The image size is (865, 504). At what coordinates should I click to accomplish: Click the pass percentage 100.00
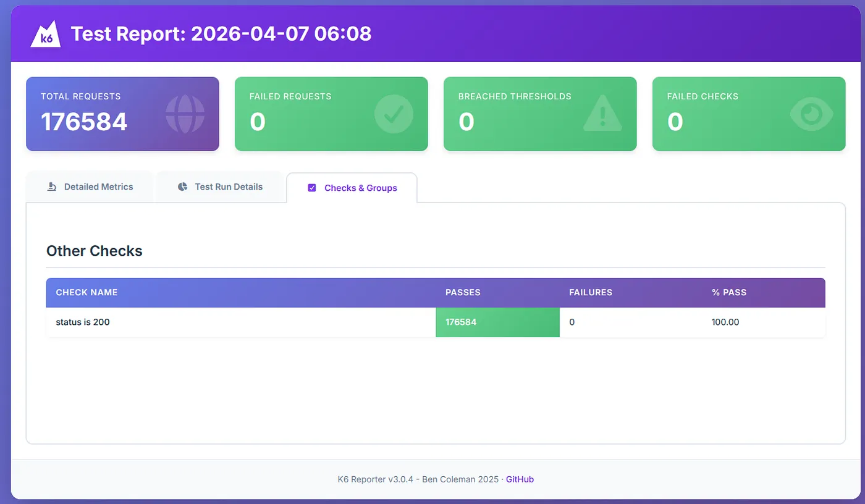(725, 322)
